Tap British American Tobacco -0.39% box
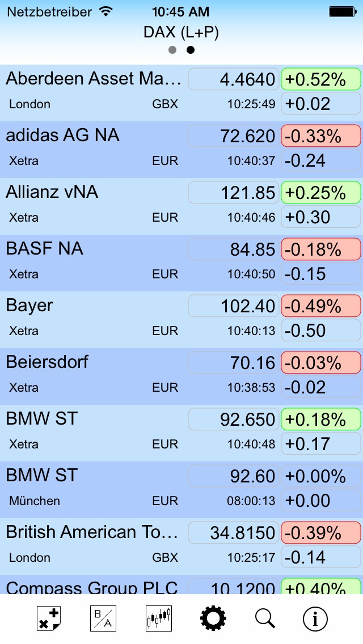 [x=320, y=533]
